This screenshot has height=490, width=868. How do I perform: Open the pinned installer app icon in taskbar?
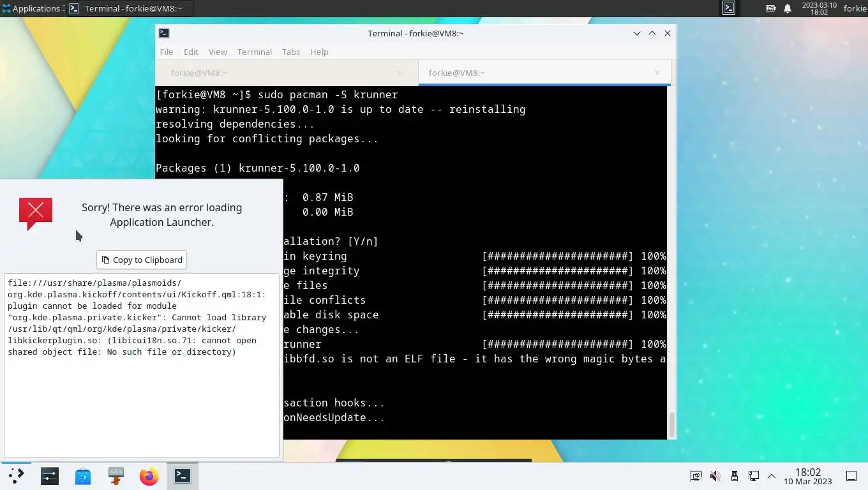pos(116,475)
